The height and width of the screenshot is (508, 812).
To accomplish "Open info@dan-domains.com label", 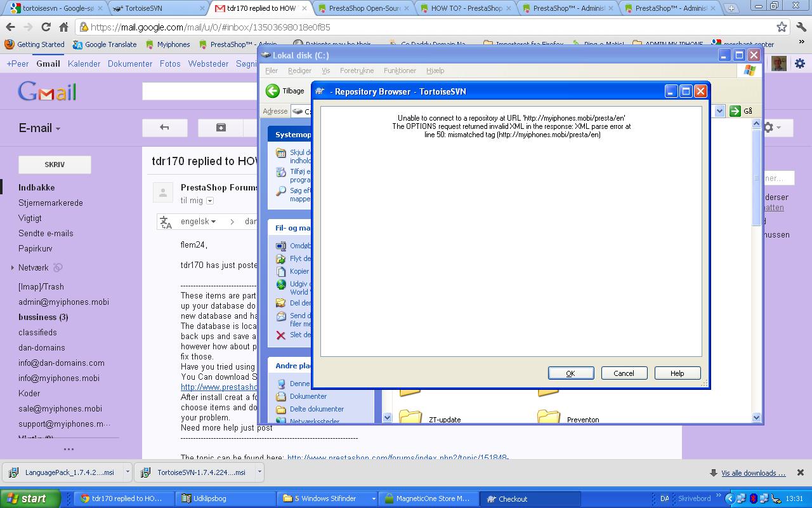I will [x=61, y=363].
